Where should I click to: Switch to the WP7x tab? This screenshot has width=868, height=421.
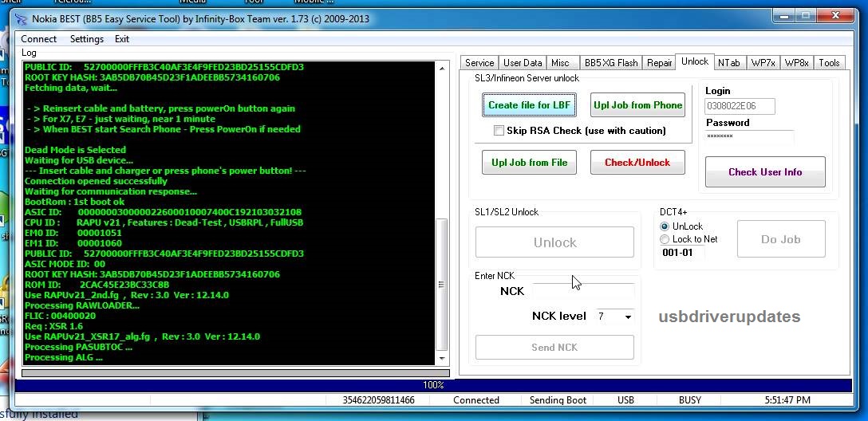pos(763,62)
